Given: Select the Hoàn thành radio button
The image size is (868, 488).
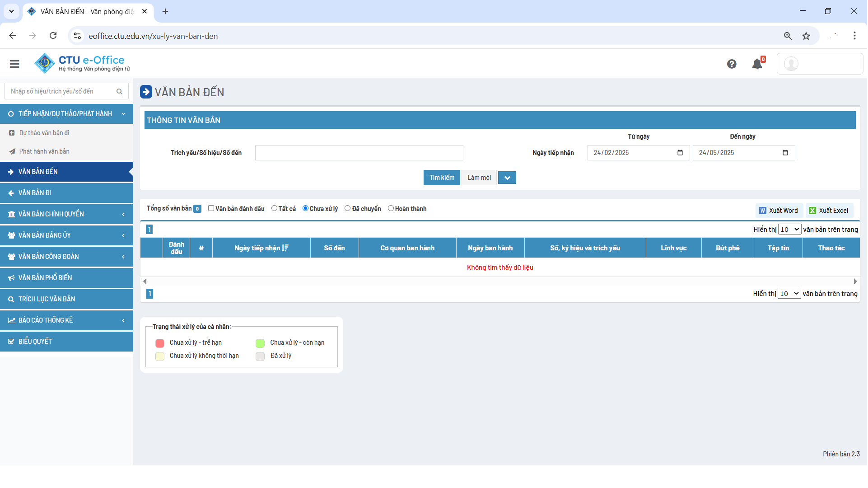Looking at the screenshot, I should tap(391, 208).
